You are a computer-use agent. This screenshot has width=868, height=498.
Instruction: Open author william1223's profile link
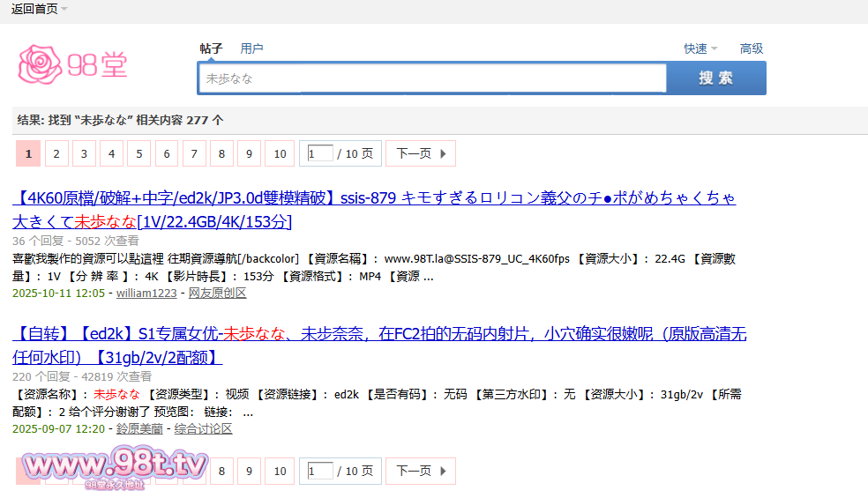point(146,293)
